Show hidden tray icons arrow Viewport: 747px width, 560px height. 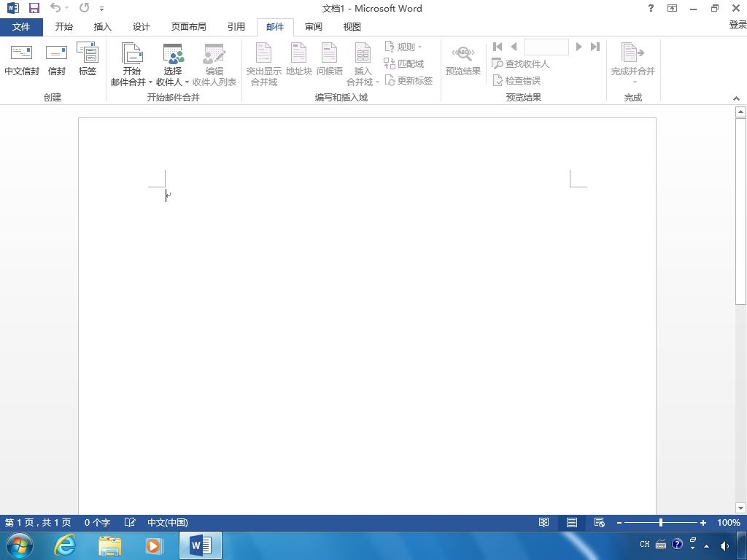coord(706,546)
